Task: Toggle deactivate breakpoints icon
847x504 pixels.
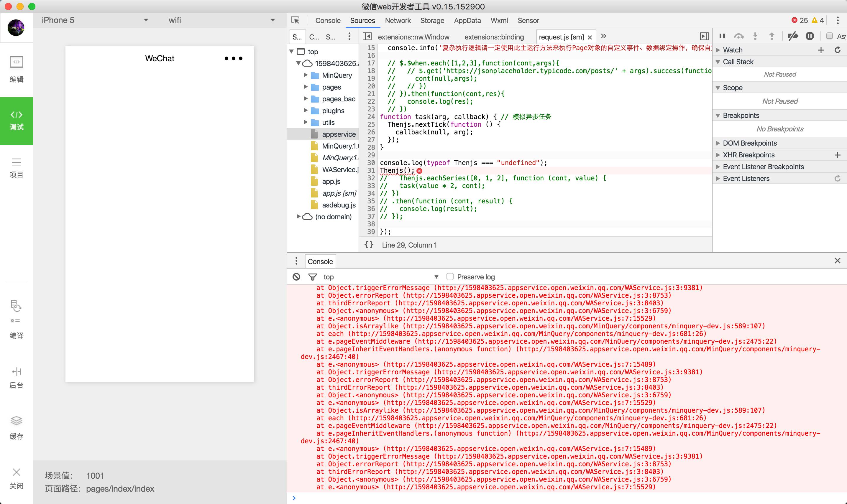Action: coord(793,36)
